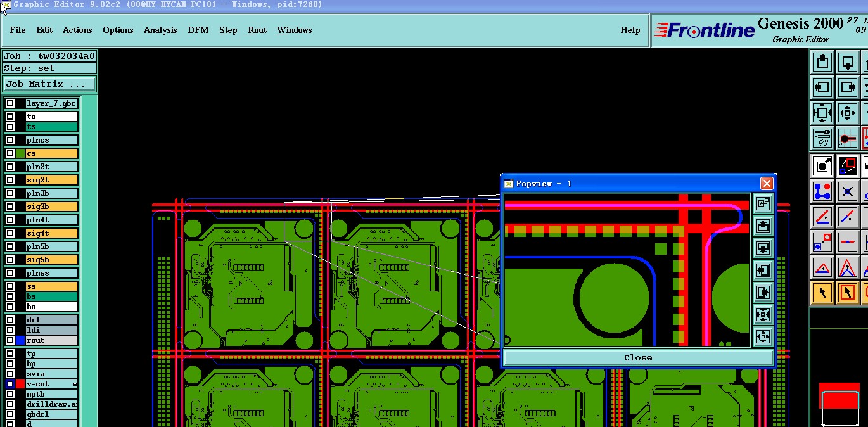Open the Actions menu
The image size is (868, 427).
tap(77, 30)
